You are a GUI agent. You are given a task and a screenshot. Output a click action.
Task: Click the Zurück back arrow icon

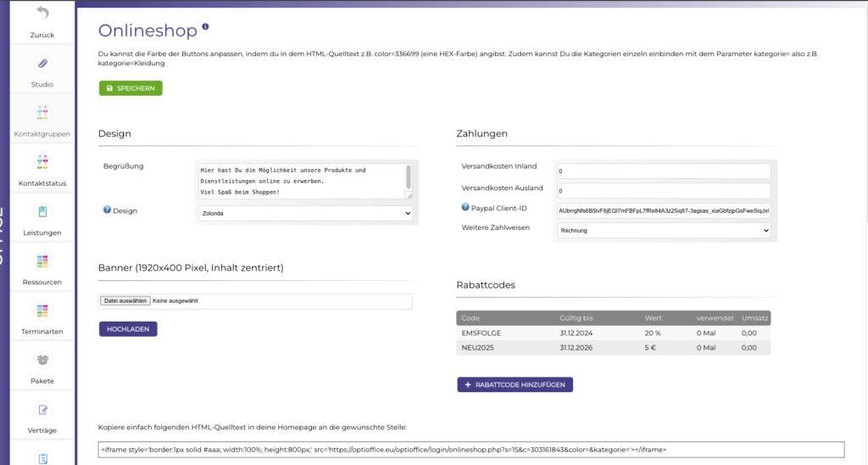tap(42, 13)
